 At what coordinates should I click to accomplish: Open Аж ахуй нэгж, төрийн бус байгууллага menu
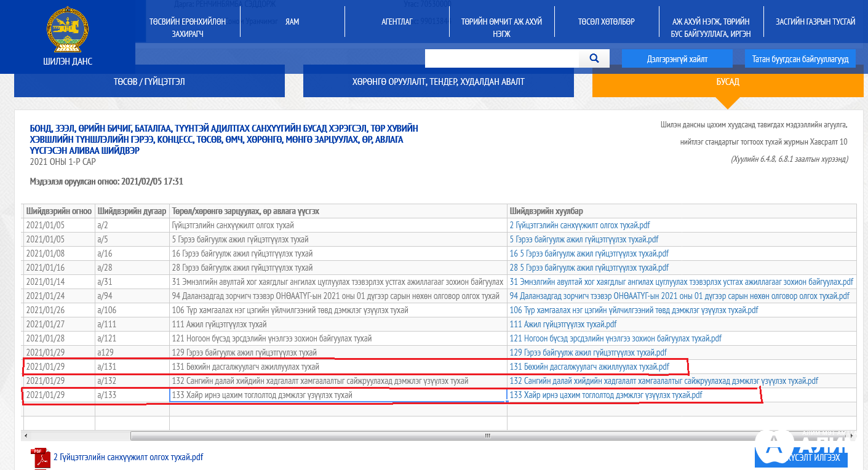coord(711,28)
